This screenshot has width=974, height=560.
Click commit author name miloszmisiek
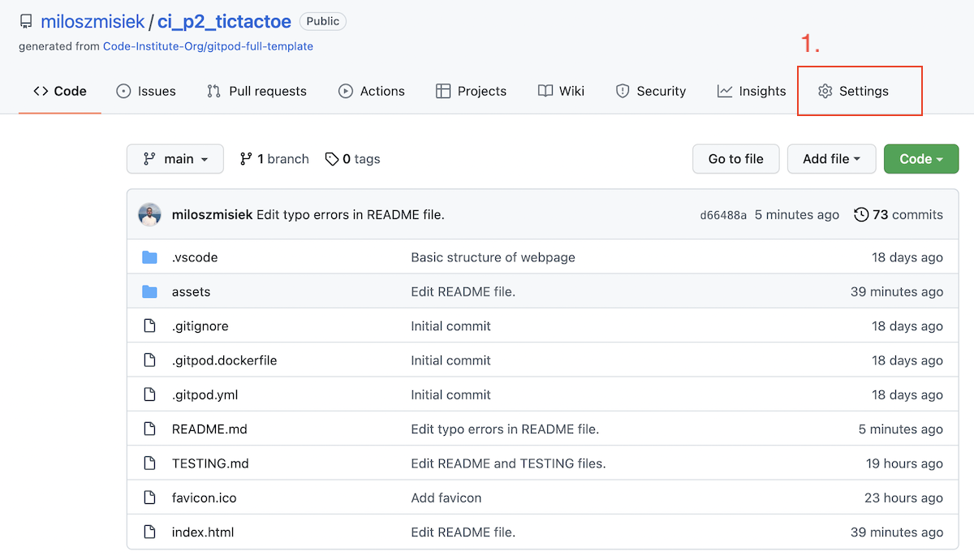tap(213, 214)
